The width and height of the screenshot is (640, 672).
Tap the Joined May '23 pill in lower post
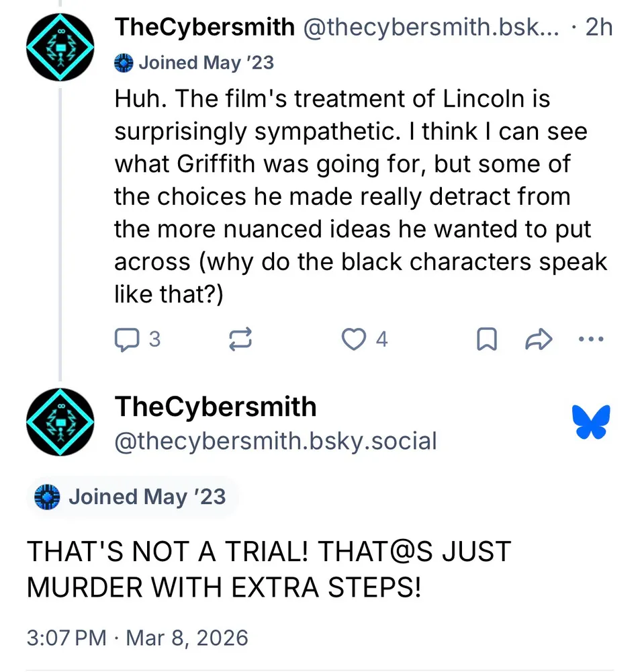pyautogui.click(x=133, y=497)
